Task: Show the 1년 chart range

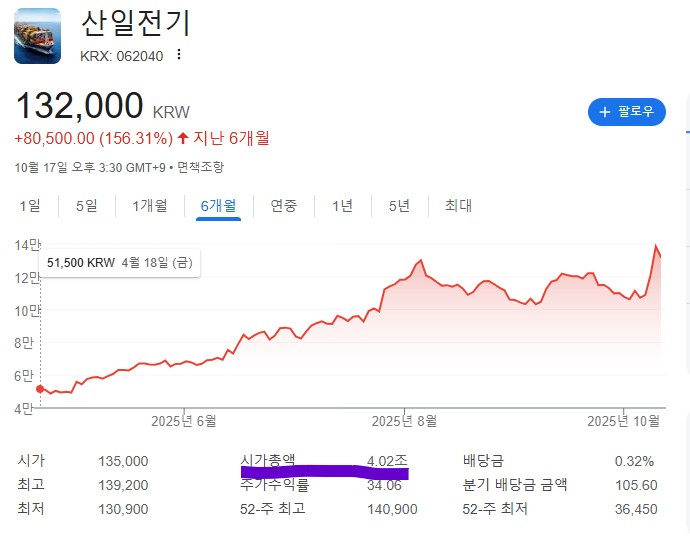Action: pyautogui.click(x=342, y=206)
